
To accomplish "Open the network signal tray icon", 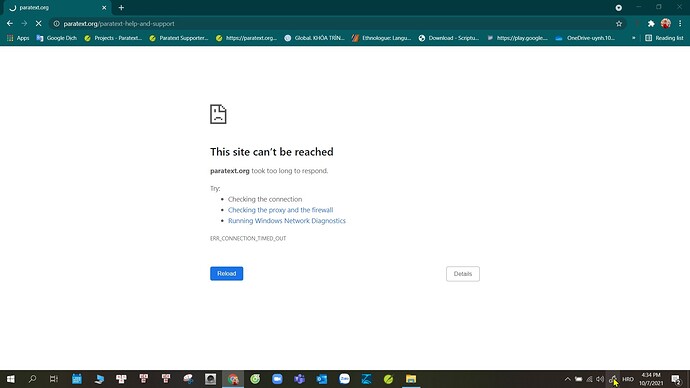I will tap(589, 379).
